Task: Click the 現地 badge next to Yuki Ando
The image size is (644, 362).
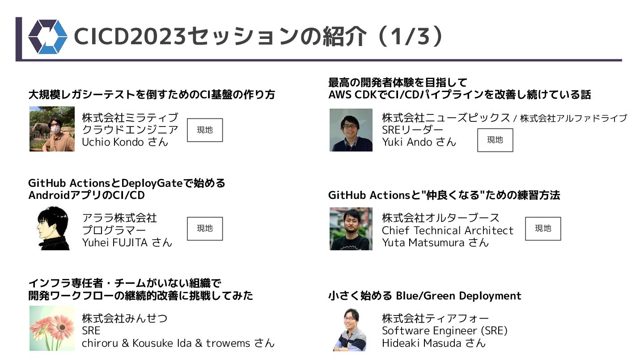Action: tap(495, 140)
